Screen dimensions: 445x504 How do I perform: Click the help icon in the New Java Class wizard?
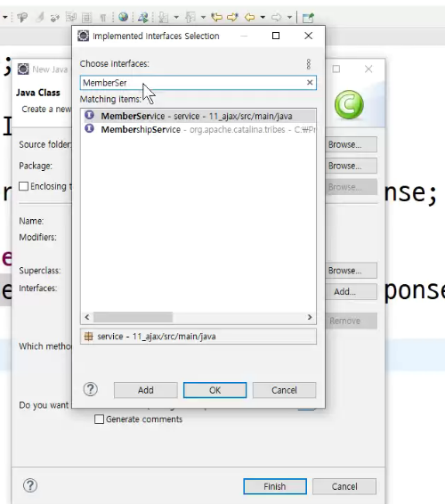coord(30,485)
